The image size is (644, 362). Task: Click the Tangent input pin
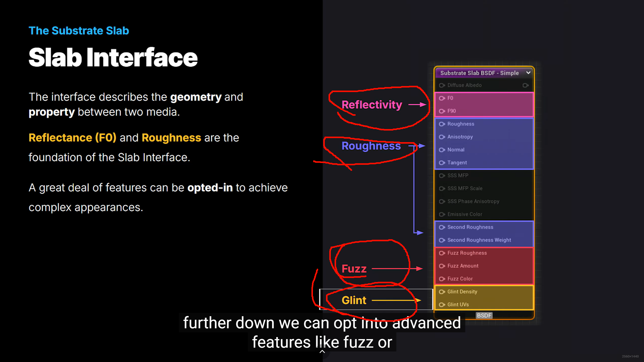442,163
